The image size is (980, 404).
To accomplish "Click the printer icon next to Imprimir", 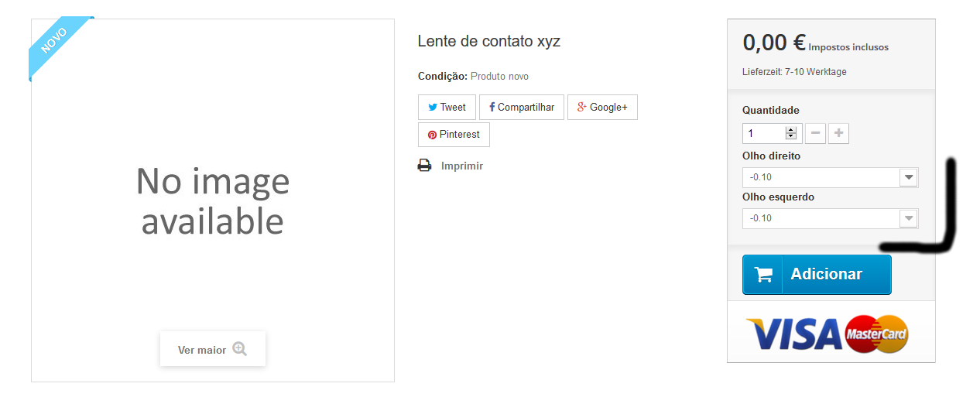I will tap(424, 166).
